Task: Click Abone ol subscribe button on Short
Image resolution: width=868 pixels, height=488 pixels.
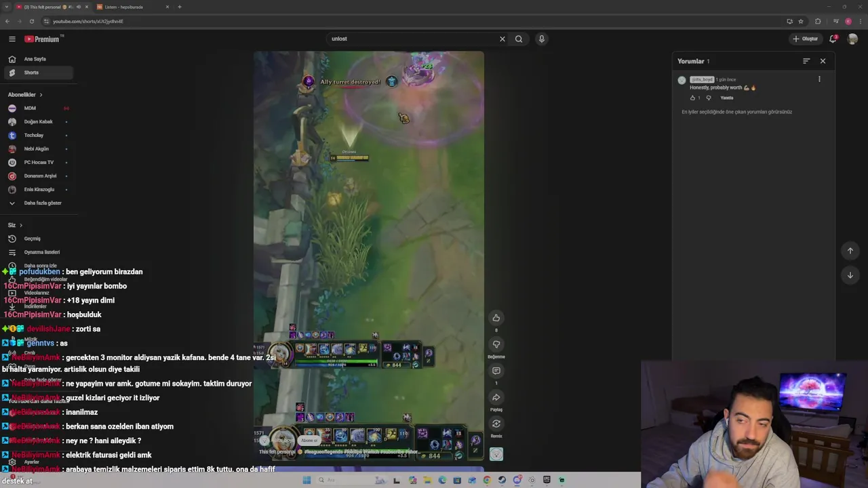Action: [309, 441]
